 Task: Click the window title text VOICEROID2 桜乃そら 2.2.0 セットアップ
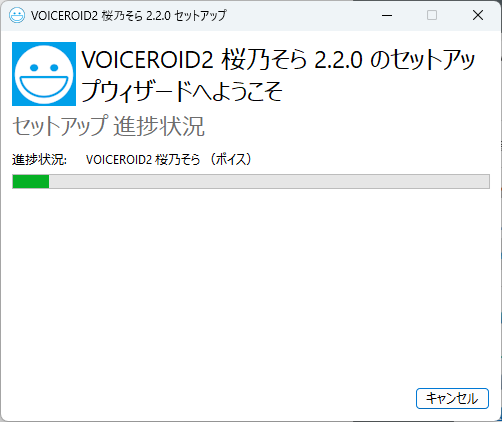click(129, 15)
